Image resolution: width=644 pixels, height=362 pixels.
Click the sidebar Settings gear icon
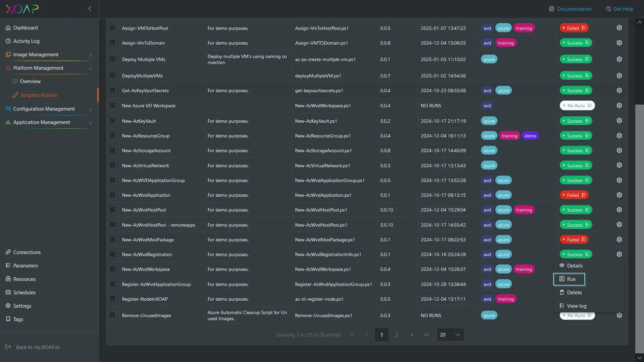tap(8, 306)
